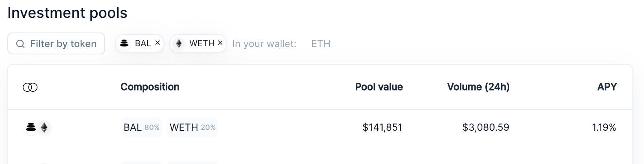This screenshot has height=164, width=644.
Task: Sort pools by Volume (24h) column
Action: click(x=478, y=87)
